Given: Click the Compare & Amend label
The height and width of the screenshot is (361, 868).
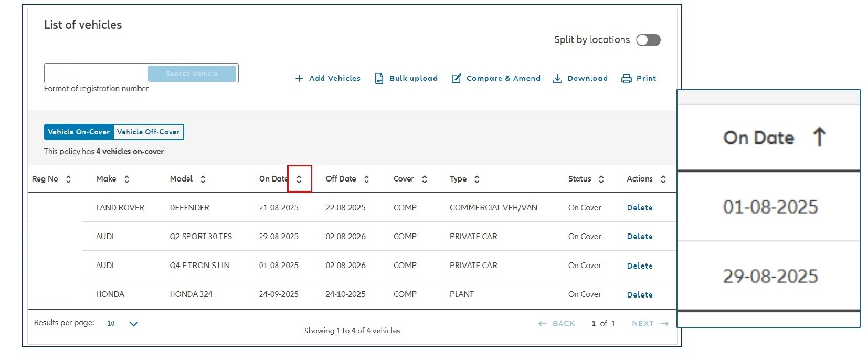Looking at the screenshot, I should [x=503, y=79].
